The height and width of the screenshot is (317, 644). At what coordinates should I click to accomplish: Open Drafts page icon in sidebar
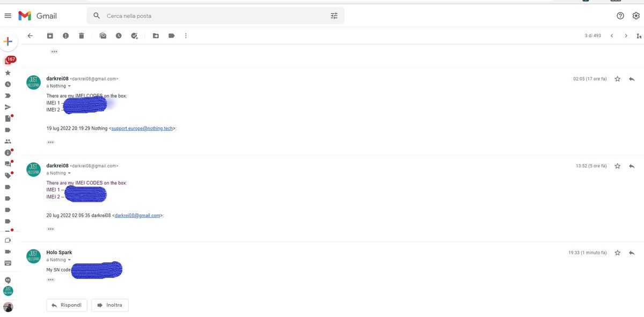[8, 119]
